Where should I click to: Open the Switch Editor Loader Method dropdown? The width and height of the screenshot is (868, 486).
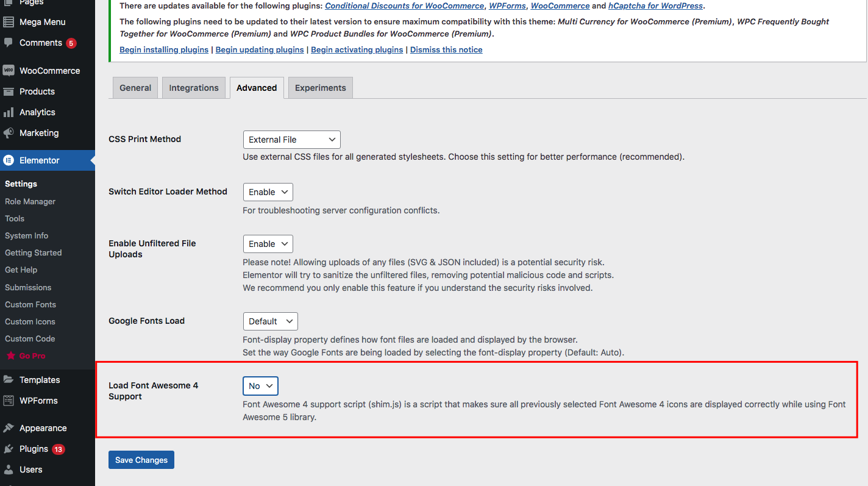(268, 192)
